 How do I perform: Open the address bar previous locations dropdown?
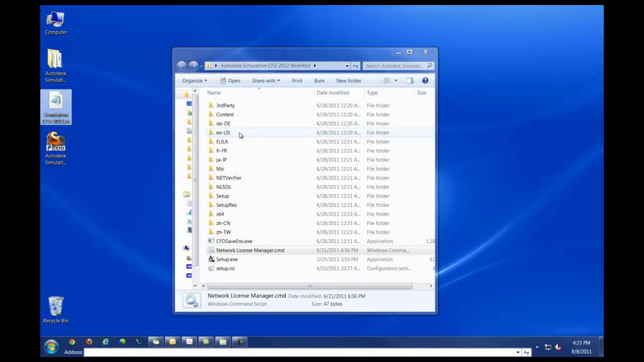click(x=347, y=66)
